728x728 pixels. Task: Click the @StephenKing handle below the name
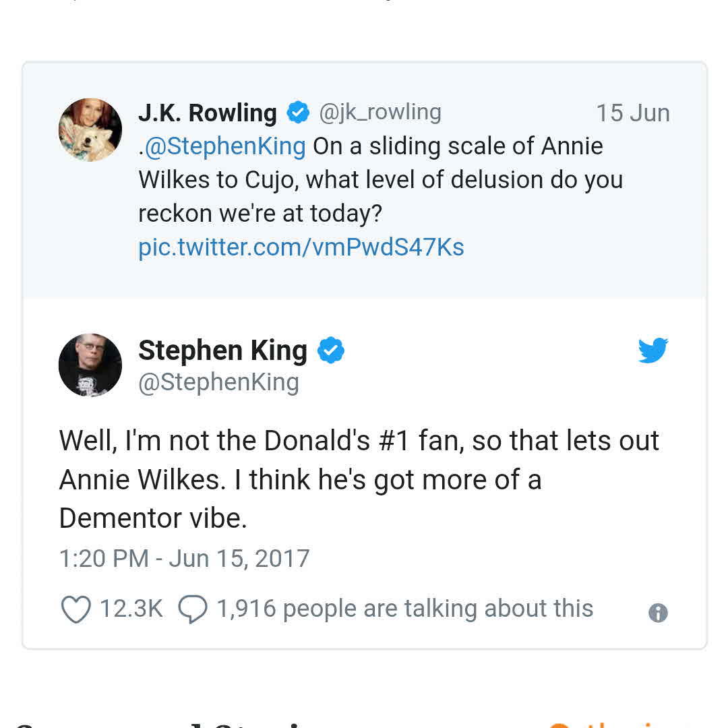pos(218,382)
